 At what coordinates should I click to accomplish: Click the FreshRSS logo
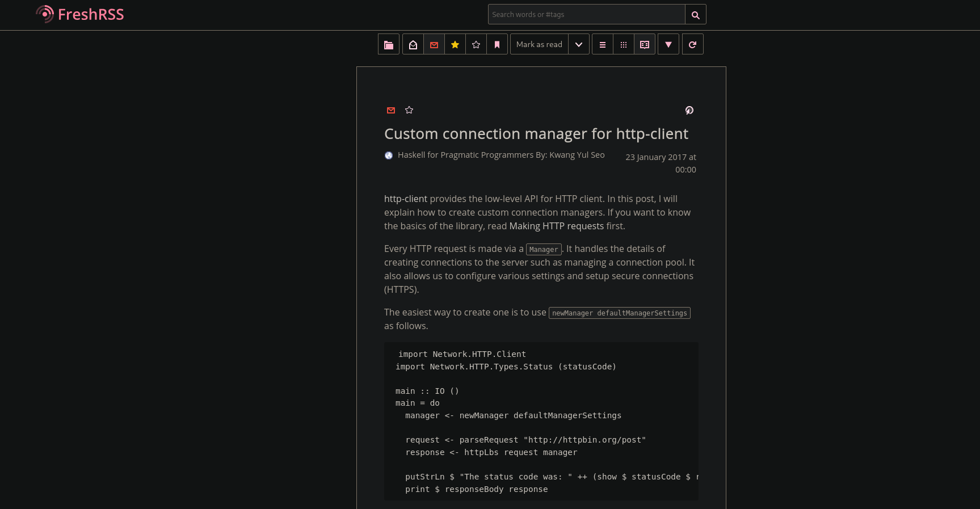click(79, 14)
